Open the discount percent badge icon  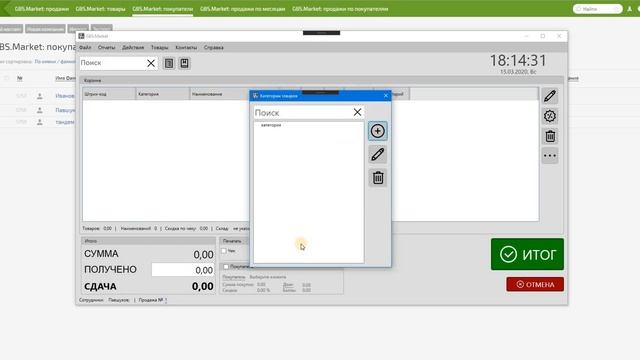(x=550, y=116)
